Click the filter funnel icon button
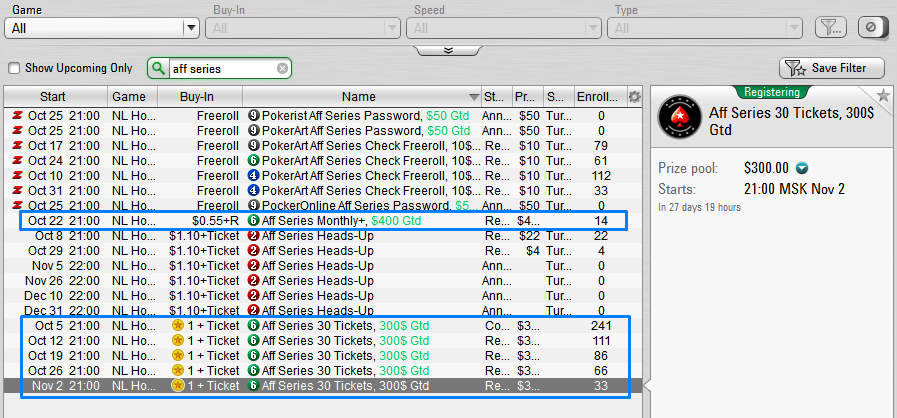Image resolution: width=897 pixels, height=418 pixels. pyautogui.click(x=829, y=27)
